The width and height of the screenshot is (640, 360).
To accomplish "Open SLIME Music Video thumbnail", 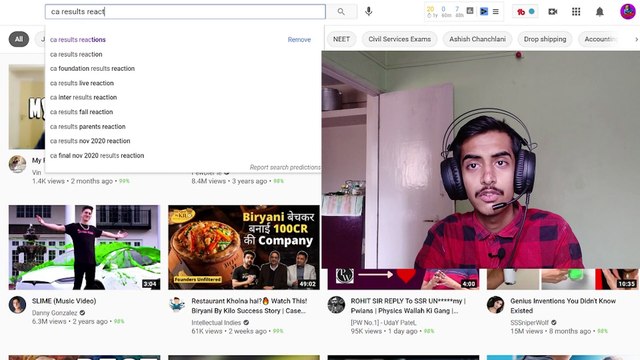I will click(84, 247).
